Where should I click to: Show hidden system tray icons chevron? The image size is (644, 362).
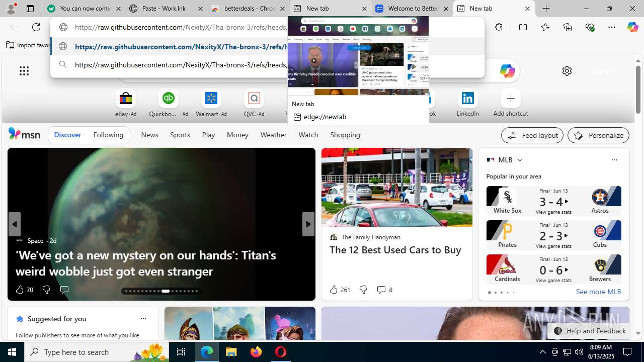542,352
